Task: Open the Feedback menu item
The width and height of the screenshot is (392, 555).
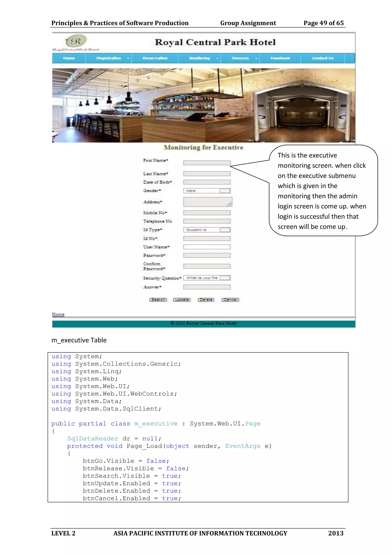Action: click(x=280, y=58)
